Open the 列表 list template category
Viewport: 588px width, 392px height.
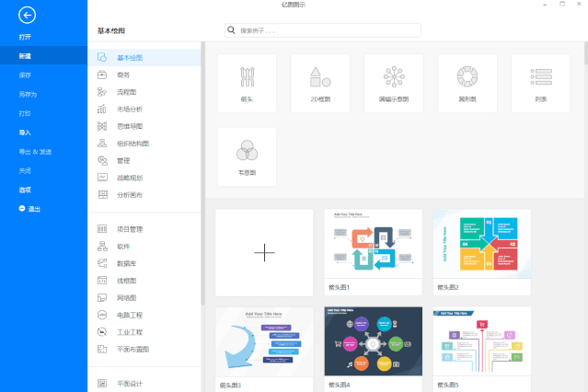tap(541, 83)
